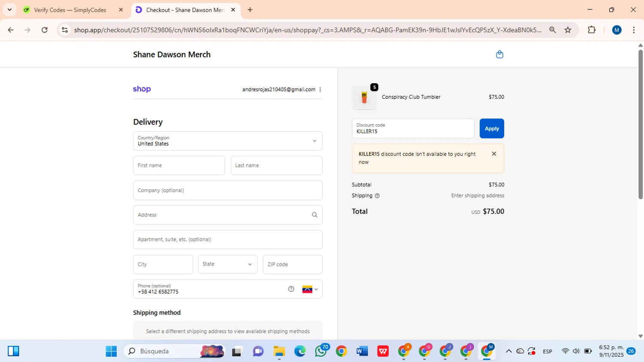
Task: Open File Explorer from the taskbar
Action: coord(279,351)
